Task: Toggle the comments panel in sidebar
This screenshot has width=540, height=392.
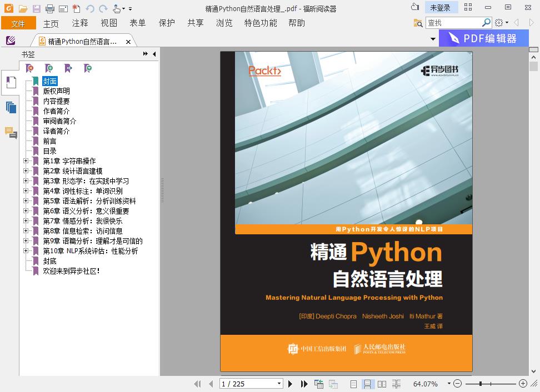Action: (11, 133)
